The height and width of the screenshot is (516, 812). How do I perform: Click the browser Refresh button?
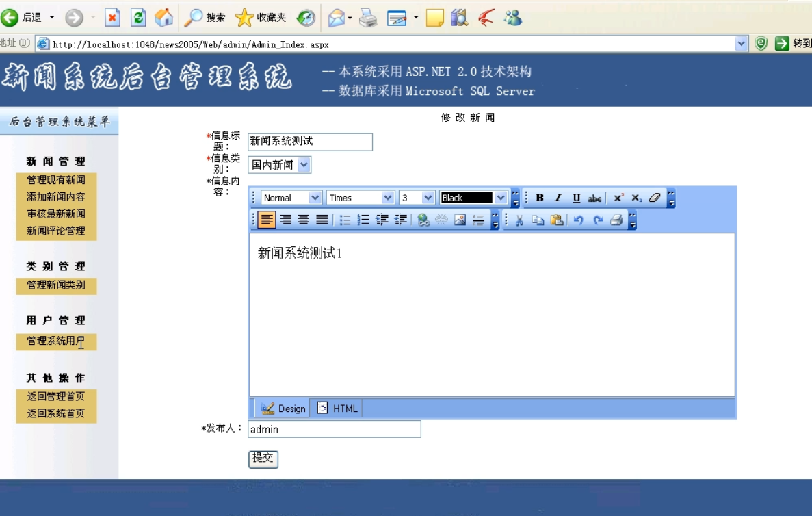[x=137, y=18]
